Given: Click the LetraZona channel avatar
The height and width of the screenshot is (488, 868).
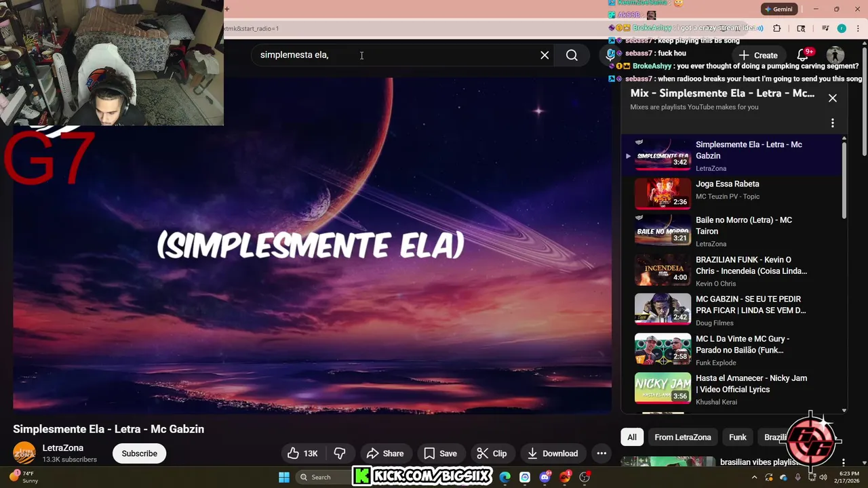Looking at the screenshot, I should click(24, 453).
